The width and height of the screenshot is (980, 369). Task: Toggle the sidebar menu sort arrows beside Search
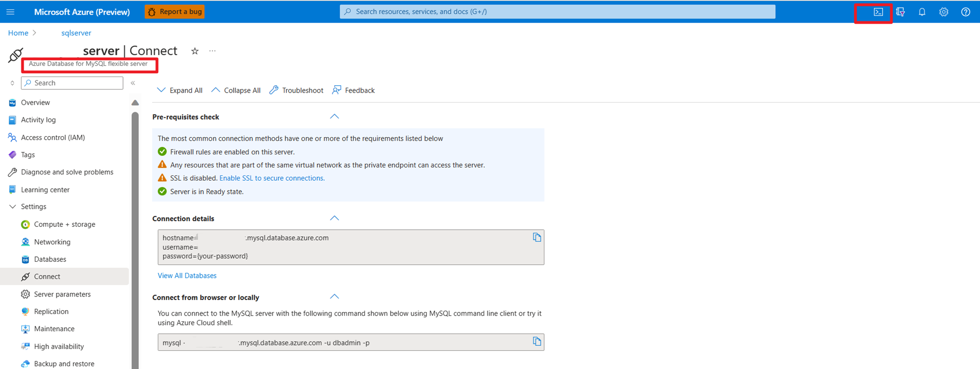[x=12, y=83]
